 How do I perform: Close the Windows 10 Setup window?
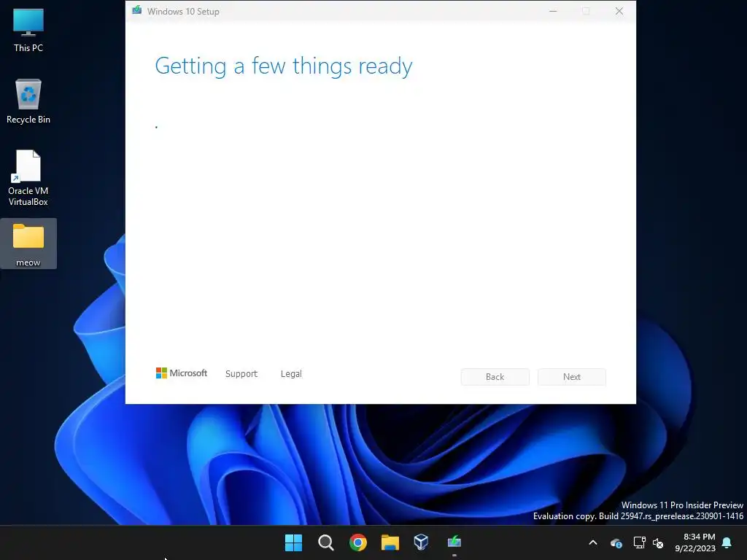click(x=619, y=11)
